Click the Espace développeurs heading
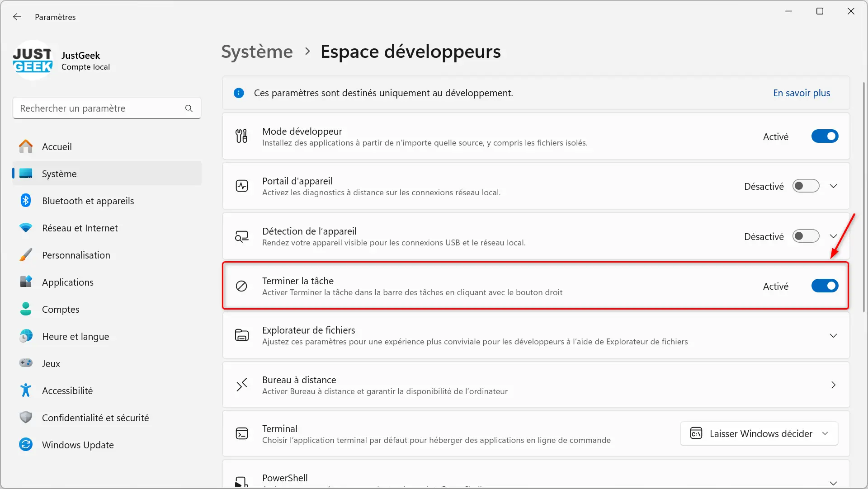The width and height of the screenshot is (868, 489). [x=410, y=52]
